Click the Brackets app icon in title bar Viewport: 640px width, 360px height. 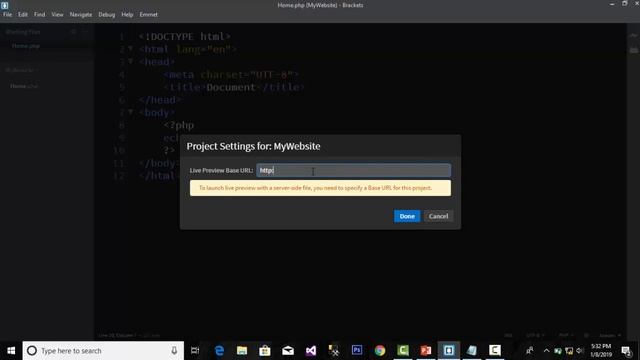[4, 5]
